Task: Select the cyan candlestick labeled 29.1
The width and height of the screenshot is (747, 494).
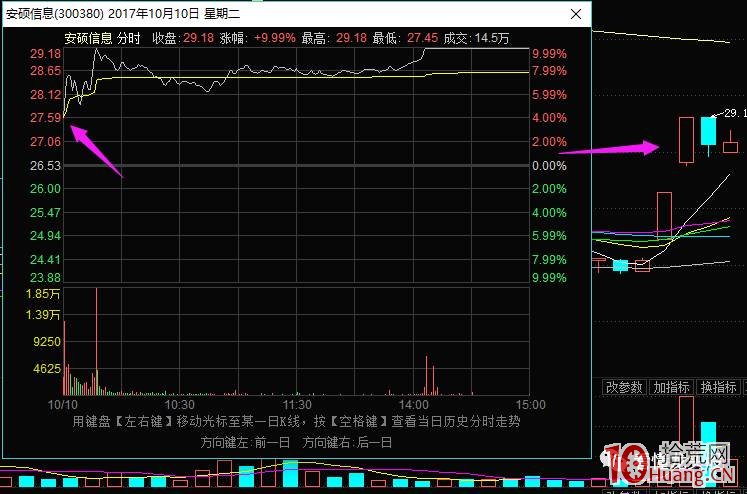Action: (708, 131)
